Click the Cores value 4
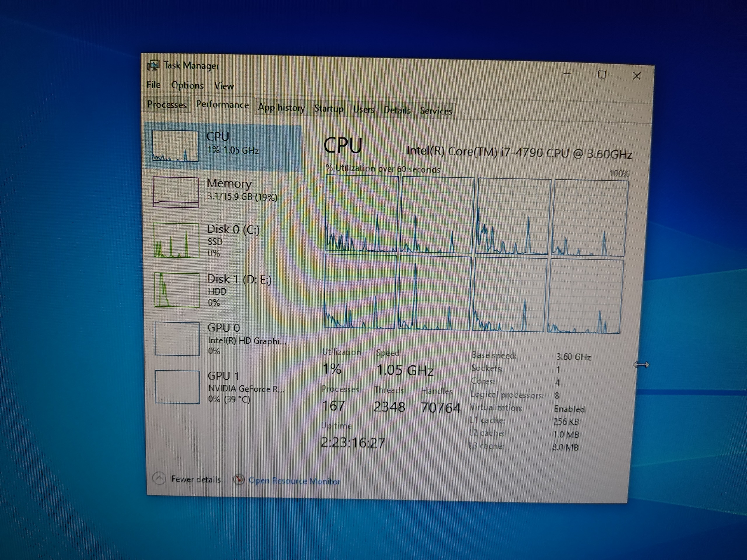Viewport: 747px width, 560px height. point(557,383)
